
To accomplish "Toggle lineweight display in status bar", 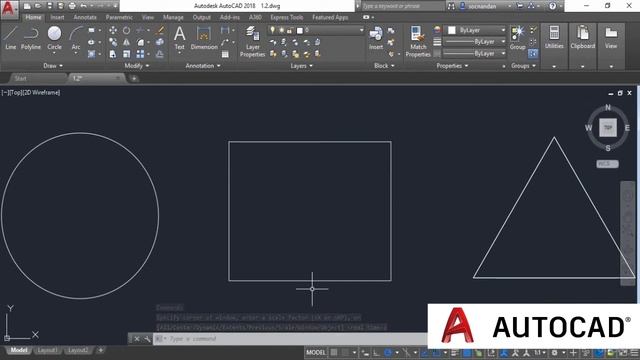I will pyautogui.click(x=455, y=353).
